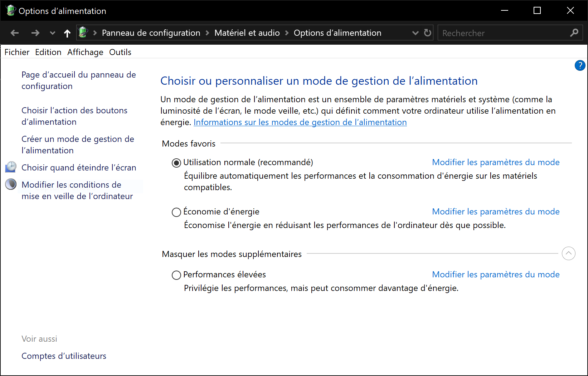Screen dimensions: 588x376
Task: Go up one folder level
Action: [x=67, y=33]
